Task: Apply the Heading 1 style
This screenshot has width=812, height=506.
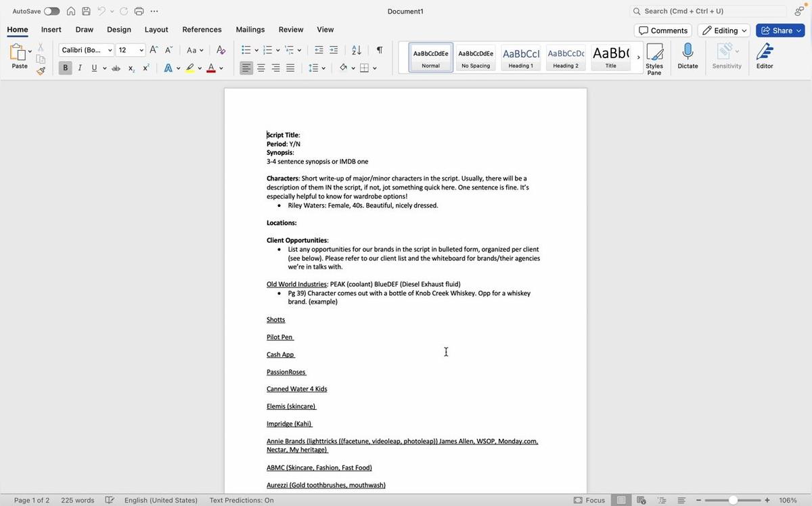Action: coord(520,57)
